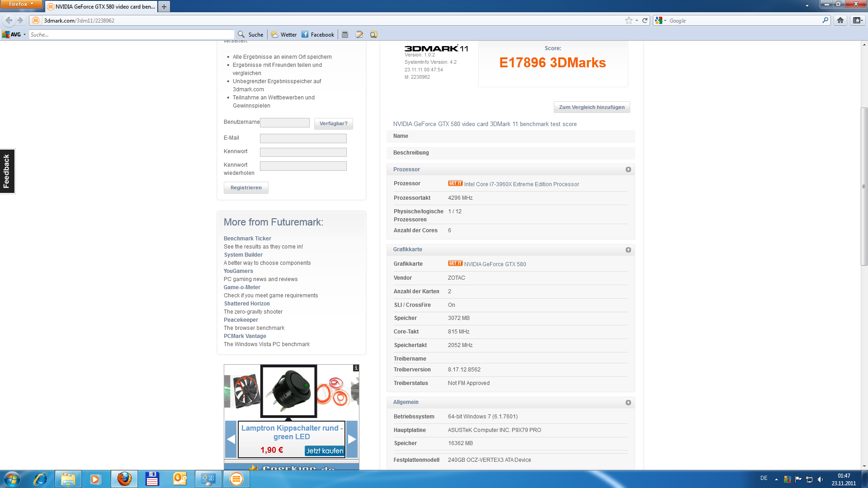The image size is (868, 488).
Task: Open the Windows Start menu
Action: pos(12,479)
